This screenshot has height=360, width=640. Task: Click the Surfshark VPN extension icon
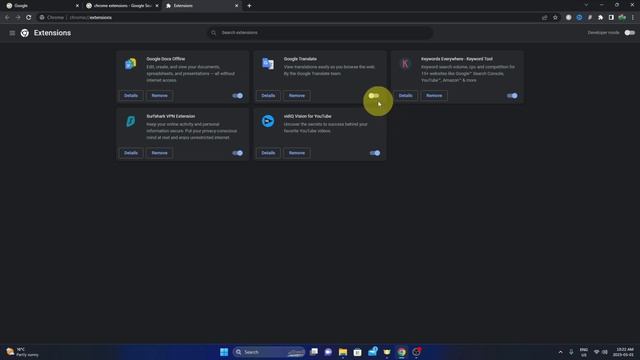click(131, 121)
